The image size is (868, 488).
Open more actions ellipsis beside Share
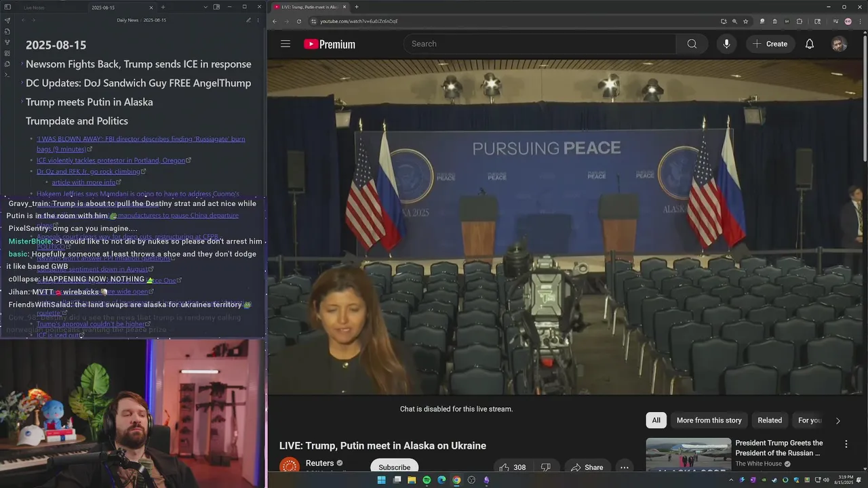click(625, 467)
